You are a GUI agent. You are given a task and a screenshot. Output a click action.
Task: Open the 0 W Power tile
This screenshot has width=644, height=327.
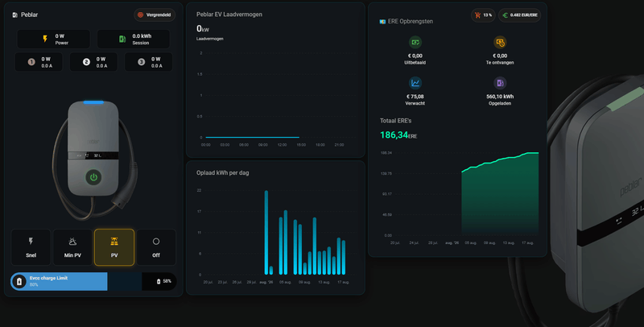tap(53, 39)
